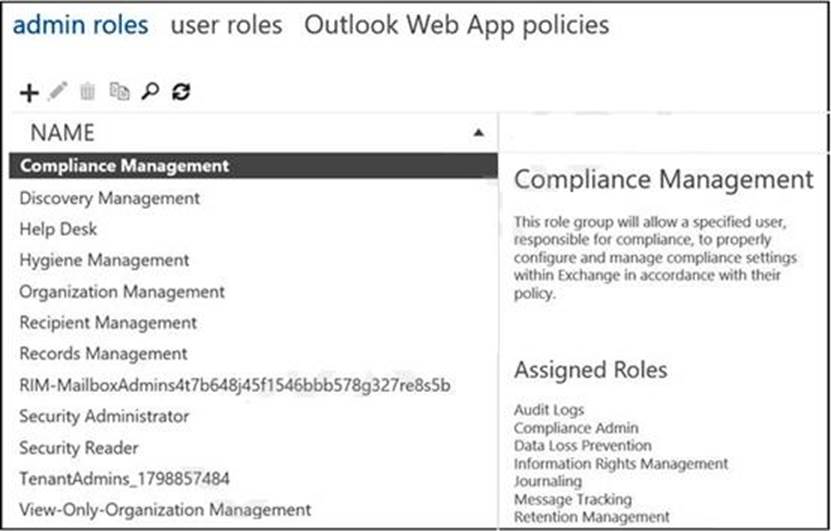Click the pencil edit icon
The image size is (831, 531).
click(59, 92)
